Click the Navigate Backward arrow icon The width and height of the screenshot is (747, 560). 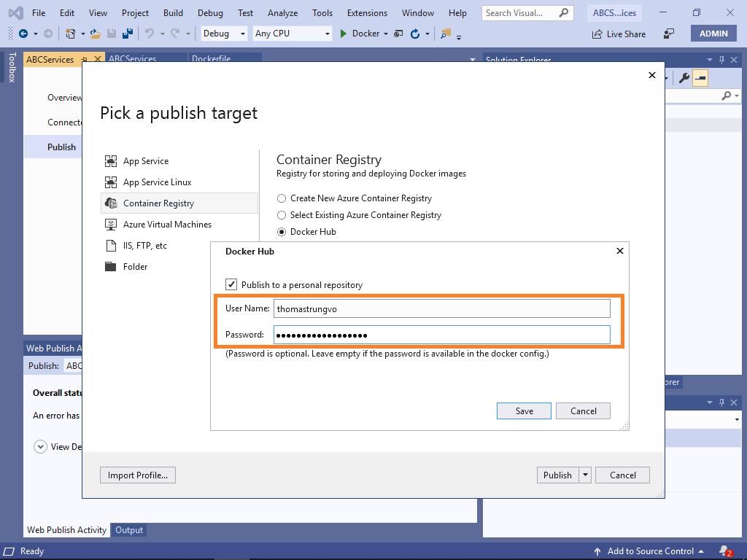[23, 34]
